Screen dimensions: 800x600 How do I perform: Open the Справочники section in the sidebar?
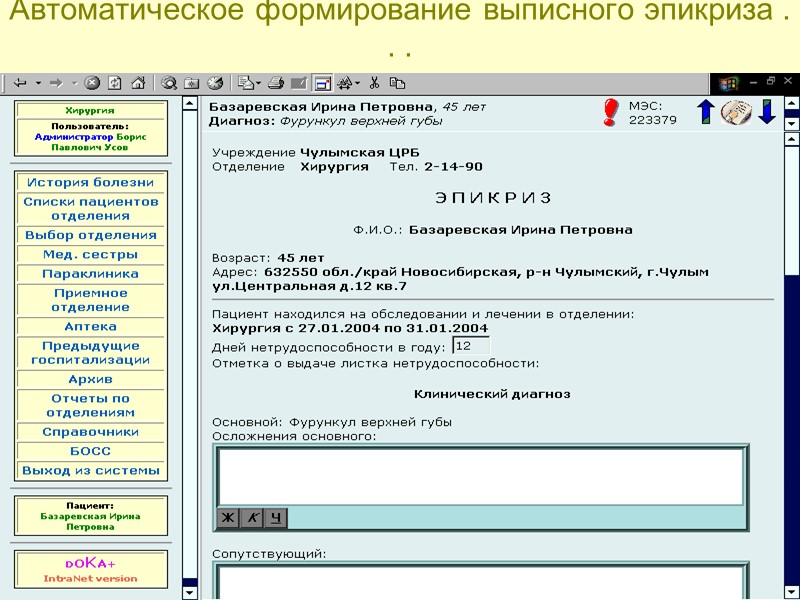tap(92, 432)
